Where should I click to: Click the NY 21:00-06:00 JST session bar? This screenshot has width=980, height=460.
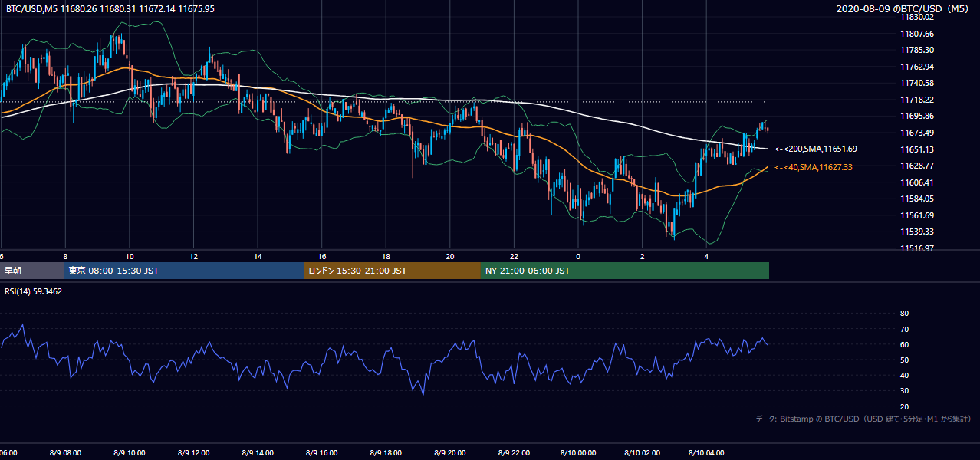coord(625,271)
